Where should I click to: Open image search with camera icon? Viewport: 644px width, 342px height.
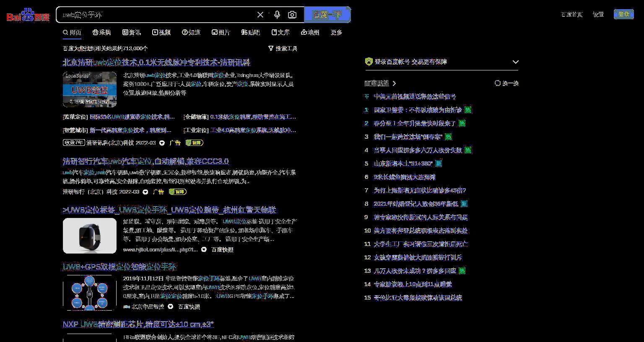click(292, 15)
